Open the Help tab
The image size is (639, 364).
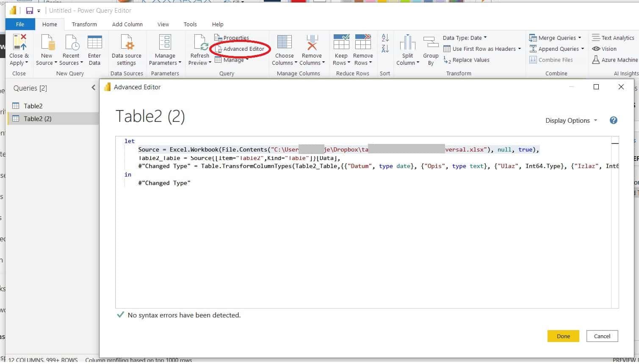coord(218,24)
